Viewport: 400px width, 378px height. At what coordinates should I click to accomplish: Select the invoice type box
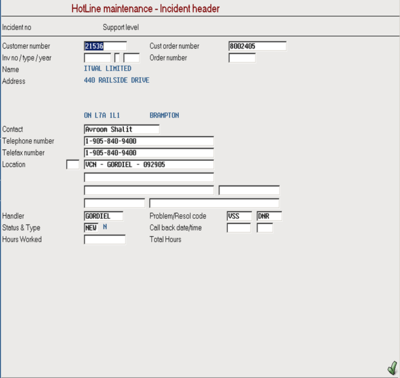coord(117,58)
